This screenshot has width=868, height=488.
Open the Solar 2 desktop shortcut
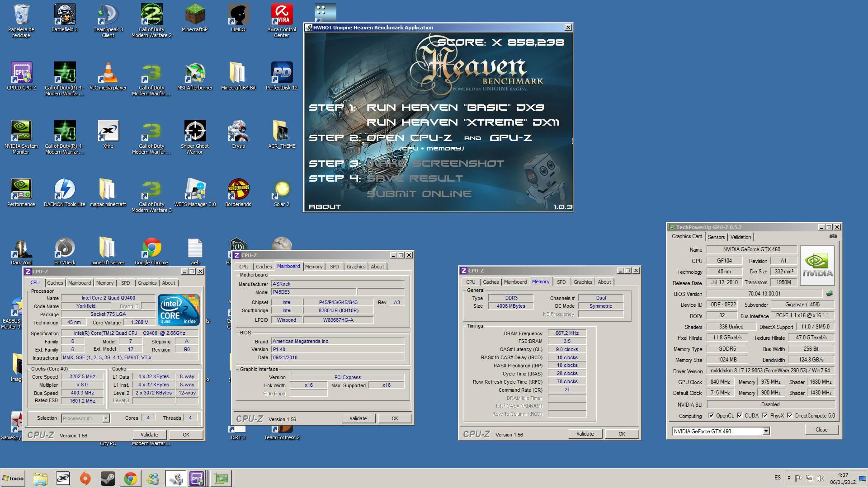coord(282,192)
